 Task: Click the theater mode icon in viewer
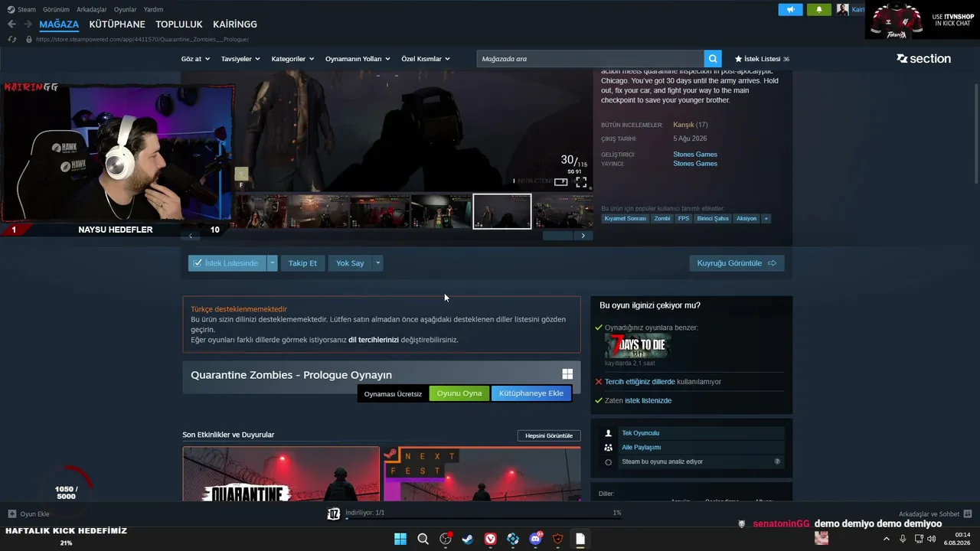(x=560, y=182)
